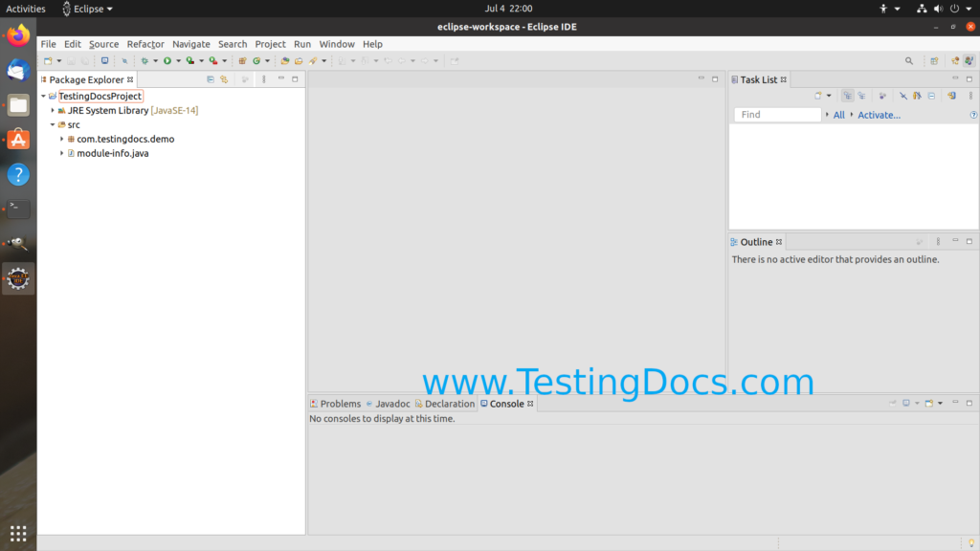Expand JRE System Library node
The image size is (980, 551).
coord(53,111)
